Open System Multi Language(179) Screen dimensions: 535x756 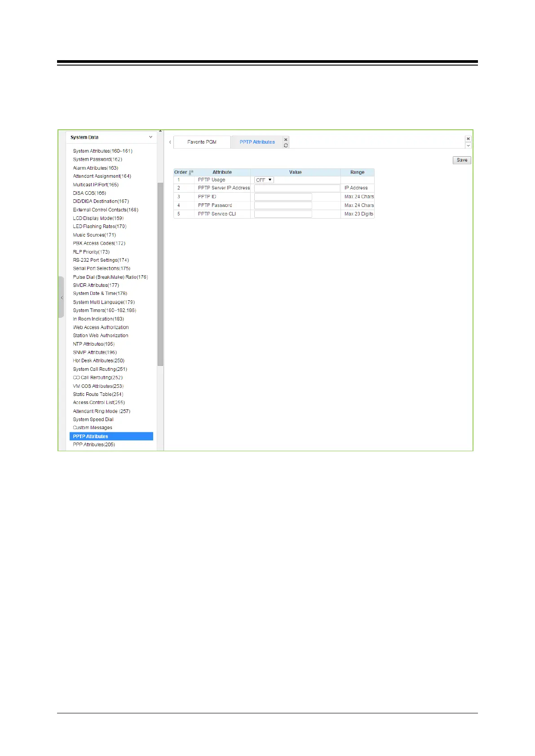(104, 302)
